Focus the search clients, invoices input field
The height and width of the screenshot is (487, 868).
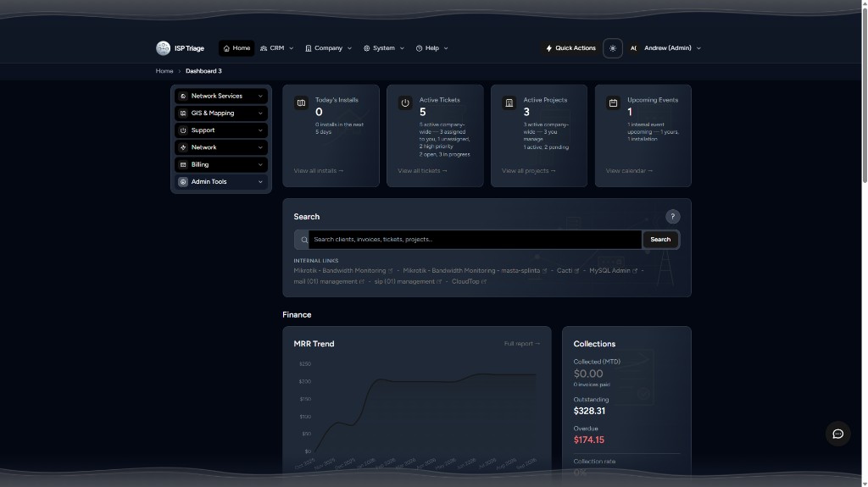click(x=475, y=240)
